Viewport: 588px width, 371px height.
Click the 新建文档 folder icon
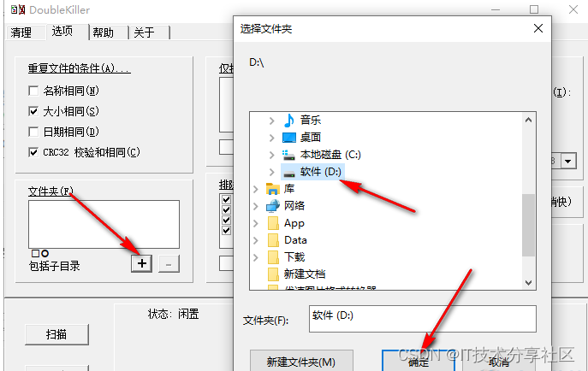[273, 274]
